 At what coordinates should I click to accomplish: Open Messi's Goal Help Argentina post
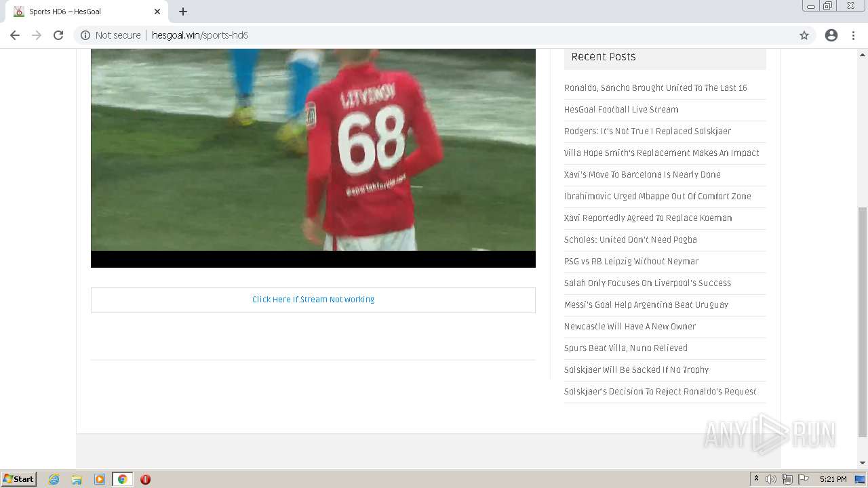tap(646, 305)
